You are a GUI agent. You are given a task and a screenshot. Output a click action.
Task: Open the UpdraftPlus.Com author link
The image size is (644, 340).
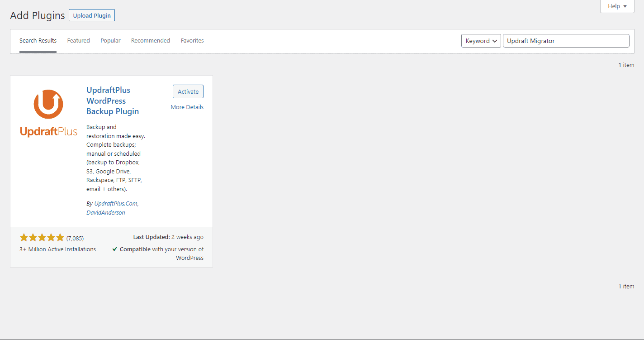point(116,204)
